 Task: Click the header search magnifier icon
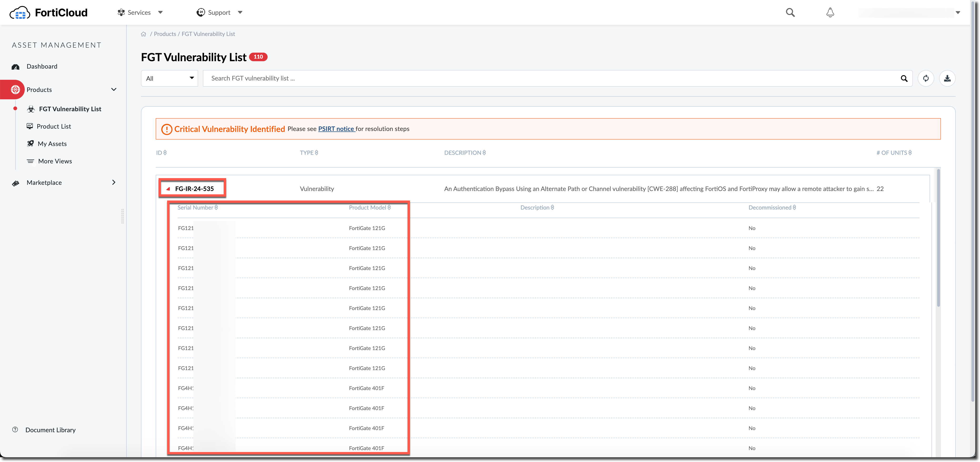790,13
